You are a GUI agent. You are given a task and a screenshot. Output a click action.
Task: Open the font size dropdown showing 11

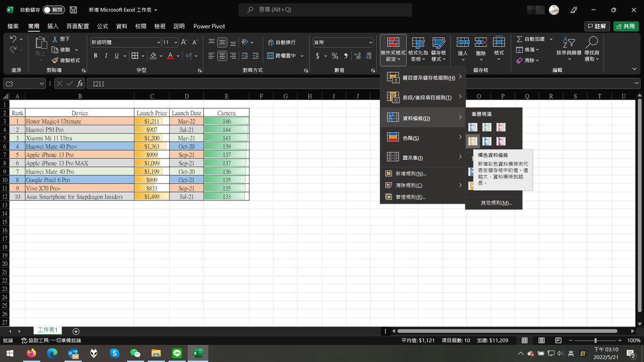[x=176, y=42]
